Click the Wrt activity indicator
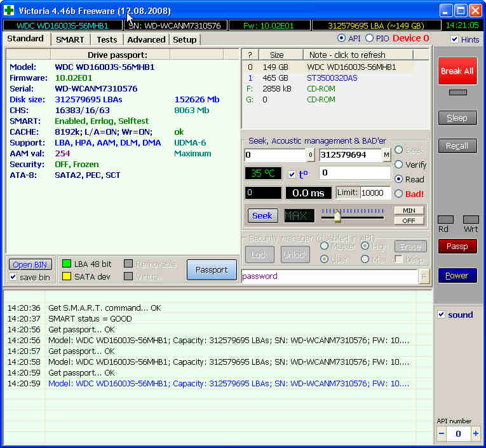Viewport: 486px width, 448px height. click(x=471, y=220)
